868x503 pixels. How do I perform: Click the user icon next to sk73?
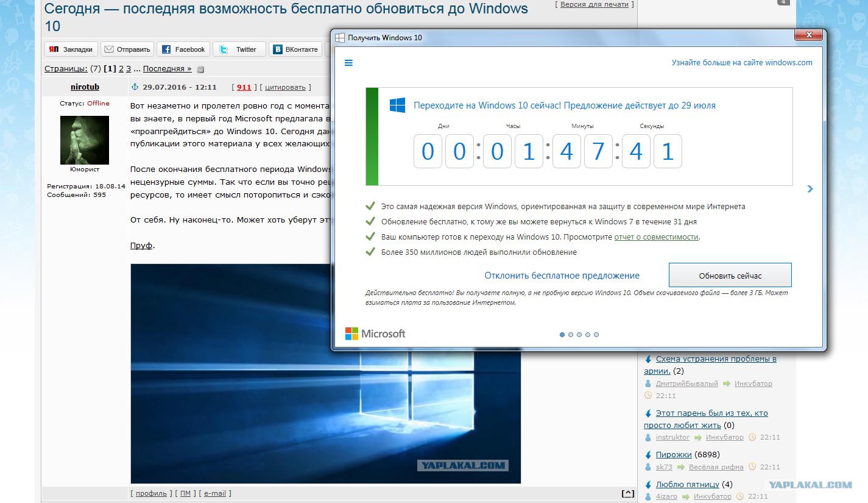(x=649, y=468)
